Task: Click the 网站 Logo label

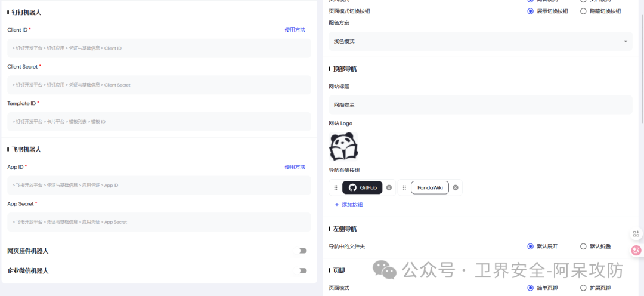Action: tap(340, 124)
